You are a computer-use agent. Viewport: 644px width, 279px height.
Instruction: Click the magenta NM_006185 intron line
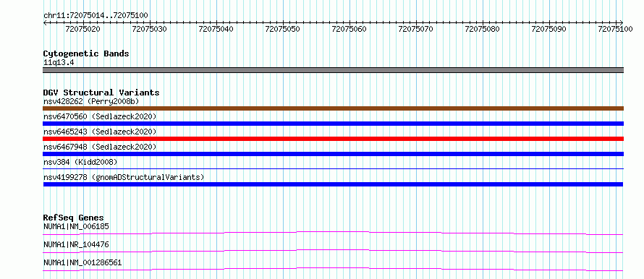pyautogui.click(x=333, y=233)
